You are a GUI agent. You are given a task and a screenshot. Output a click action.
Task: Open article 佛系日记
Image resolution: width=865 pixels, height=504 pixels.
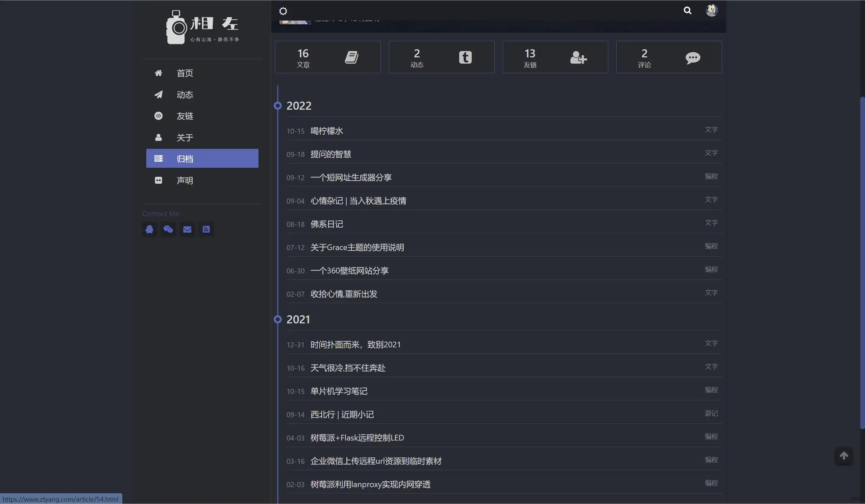click(326, 224)
